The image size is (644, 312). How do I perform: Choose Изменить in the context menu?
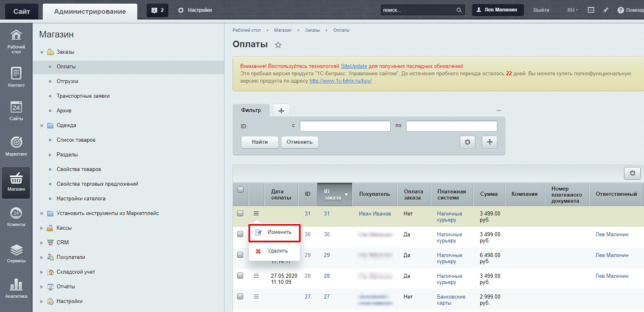coord(275,232)
